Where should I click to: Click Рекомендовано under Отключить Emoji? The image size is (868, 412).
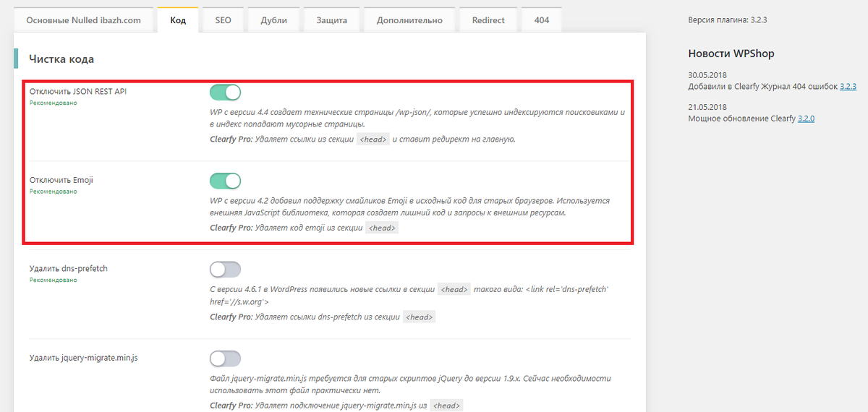pos(53,192)
